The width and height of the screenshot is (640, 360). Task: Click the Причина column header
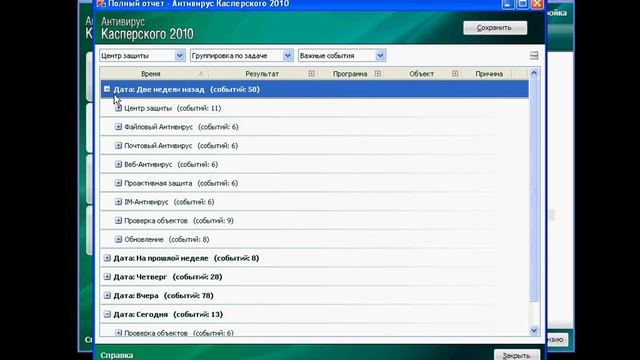click(x=489, y=74)
